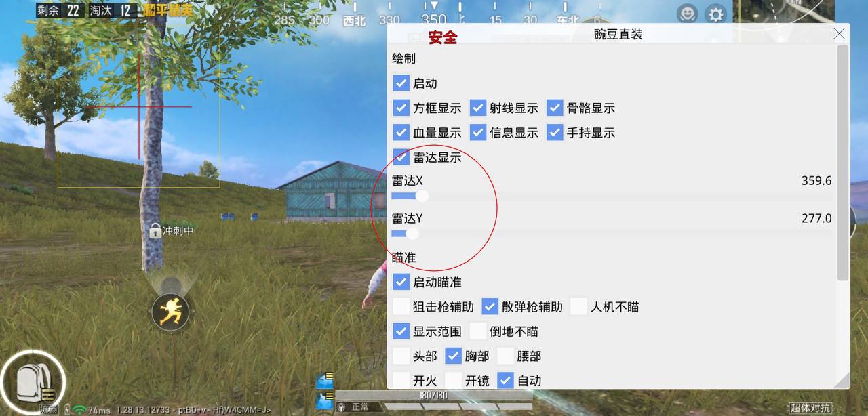This screenshot has height=416, width=868.
Task: Click the 瞄准 section header
Action: (403, 257)
